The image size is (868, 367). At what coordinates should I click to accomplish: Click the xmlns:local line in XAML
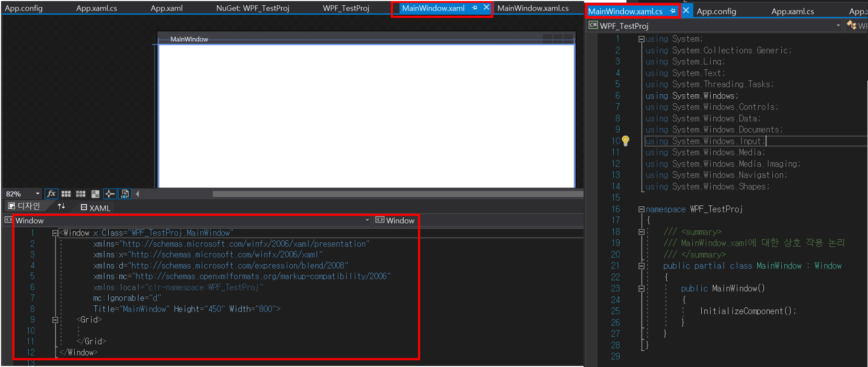pyautogui.click(x=178, y=287)
